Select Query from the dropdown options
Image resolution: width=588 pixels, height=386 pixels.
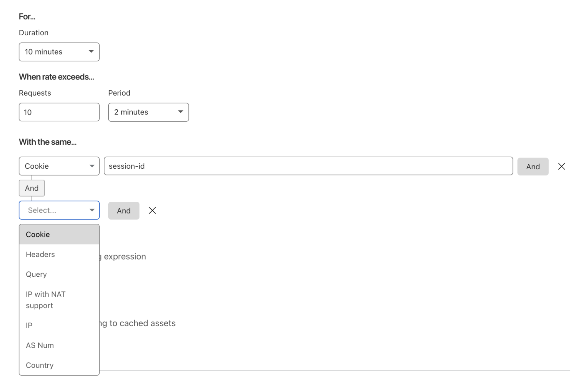pos(37,274)
